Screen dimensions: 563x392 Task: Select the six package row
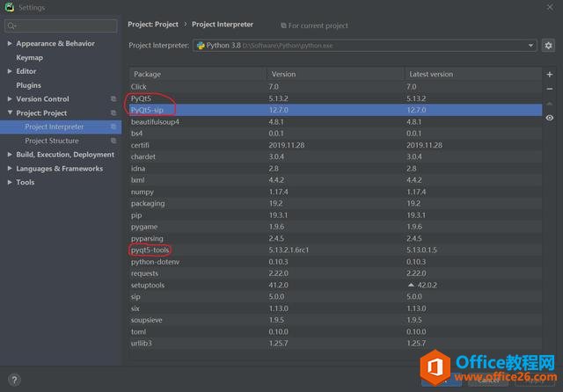[x=336, y=309]
